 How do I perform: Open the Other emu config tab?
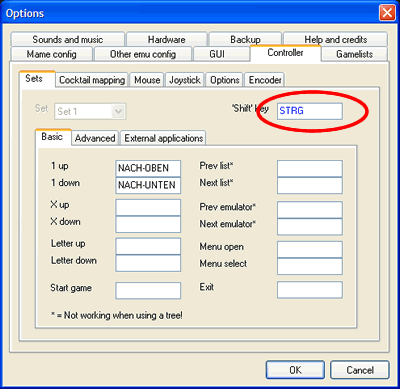[x=143, y=54]
